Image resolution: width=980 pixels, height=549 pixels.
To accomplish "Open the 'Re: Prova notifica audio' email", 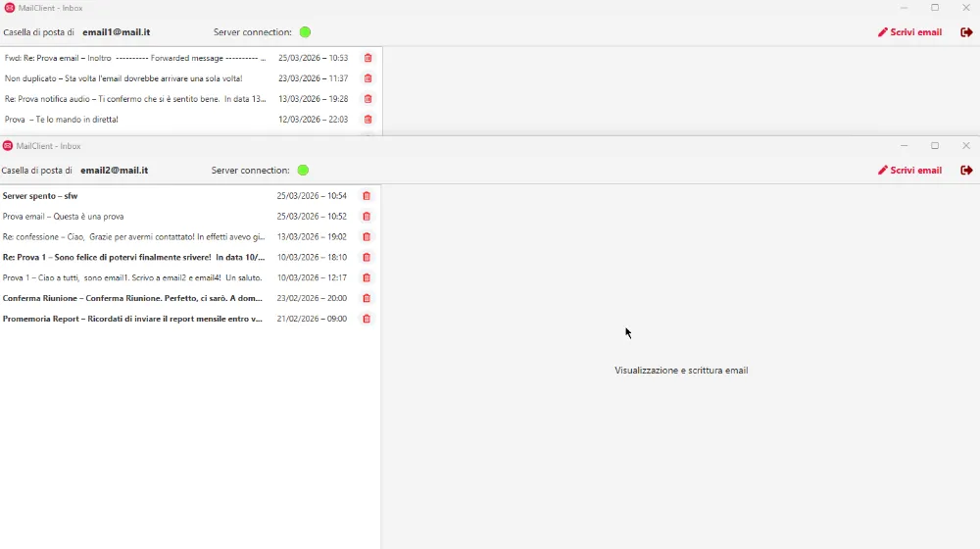I will (x=191, y=99).
